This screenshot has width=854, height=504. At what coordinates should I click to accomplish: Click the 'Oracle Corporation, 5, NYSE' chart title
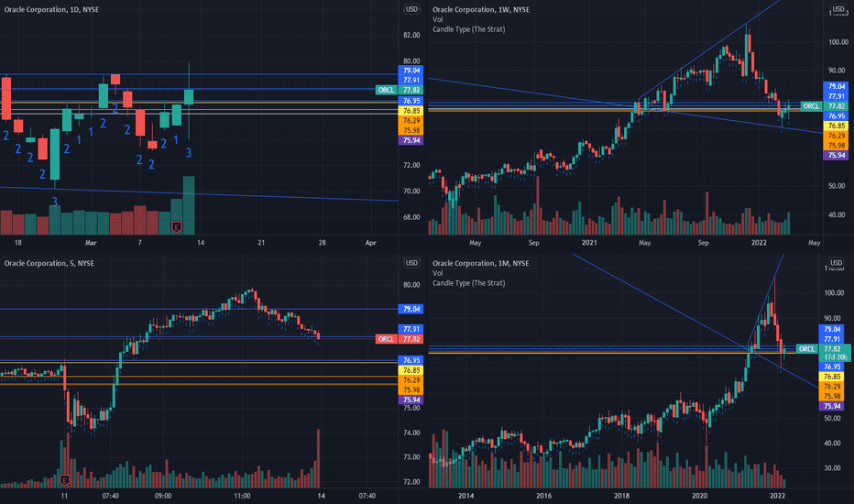[49, 263]
